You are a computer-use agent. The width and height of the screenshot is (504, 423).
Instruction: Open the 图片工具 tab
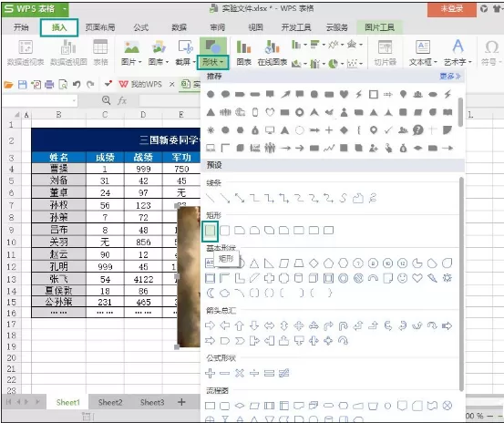(x=380, y=27)
